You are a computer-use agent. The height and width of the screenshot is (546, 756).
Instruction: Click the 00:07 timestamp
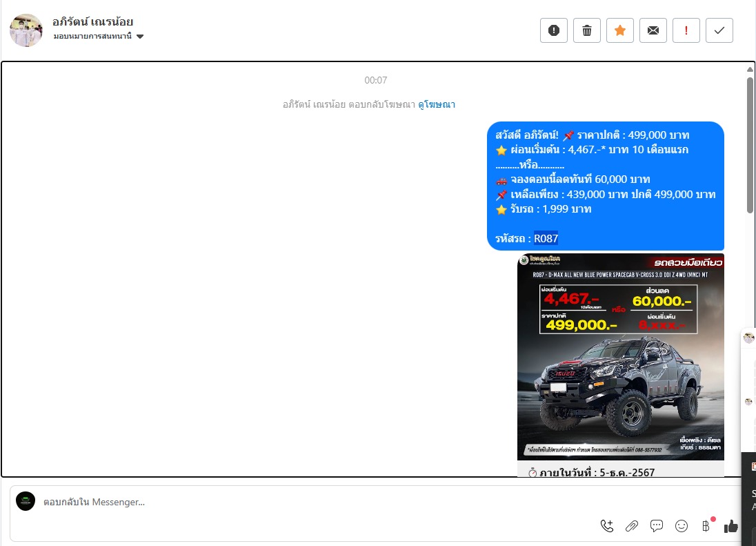[376, 80]
